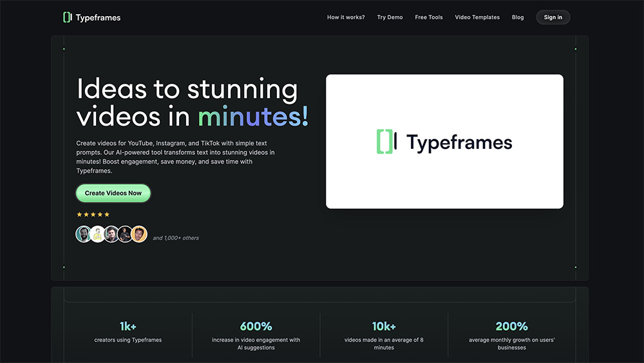Click Create Videos Now button
The width and height of the screenshot is (644, 363).
pyautogui.click(x=113, y=193)
